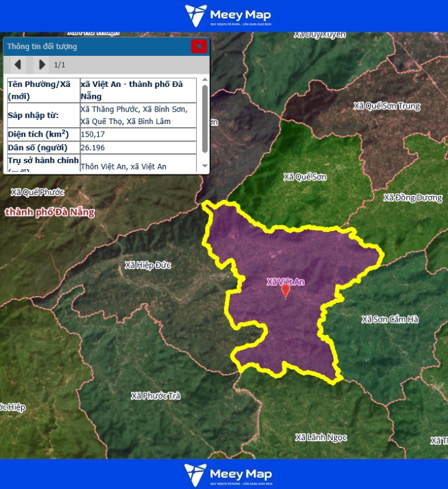The image size is (448, 489).
Task: Go to the previous object with left arrow
Action: tap(18, 65)
